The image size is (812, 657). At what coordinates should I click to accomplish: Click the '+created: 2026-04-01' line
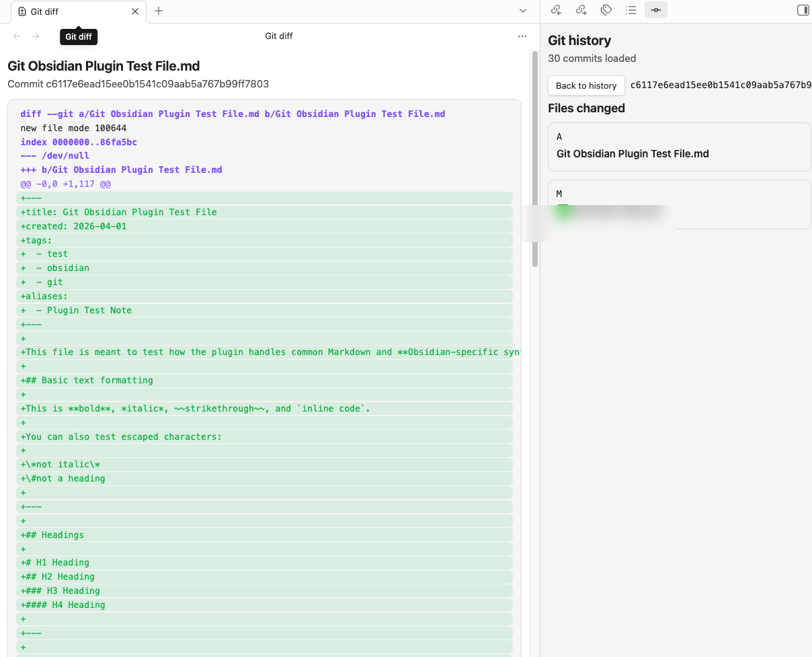click(265, 226)
